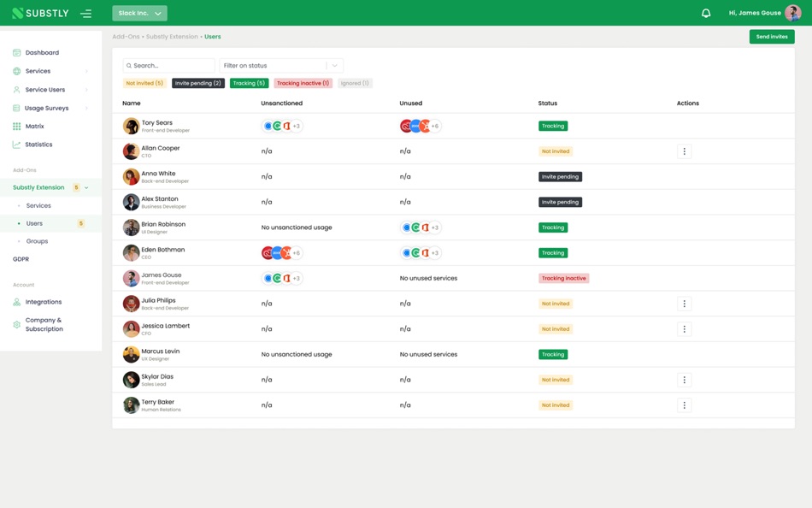The image size is (812, 508).
Task: Click the Matrix grid icon
Action: click(16, 126)
